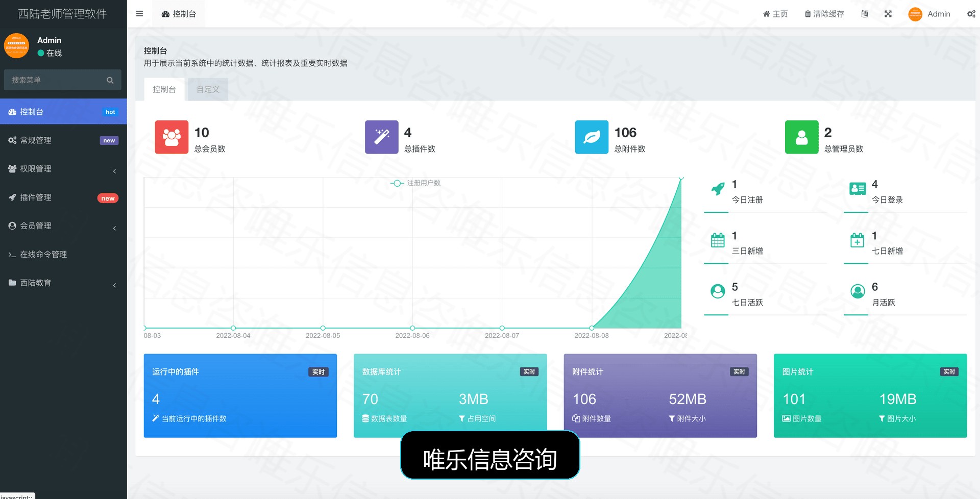Open 插件管理 in the sidebar
The height and width of the screenshot is (499, 980).
click(x=63, y=197)
